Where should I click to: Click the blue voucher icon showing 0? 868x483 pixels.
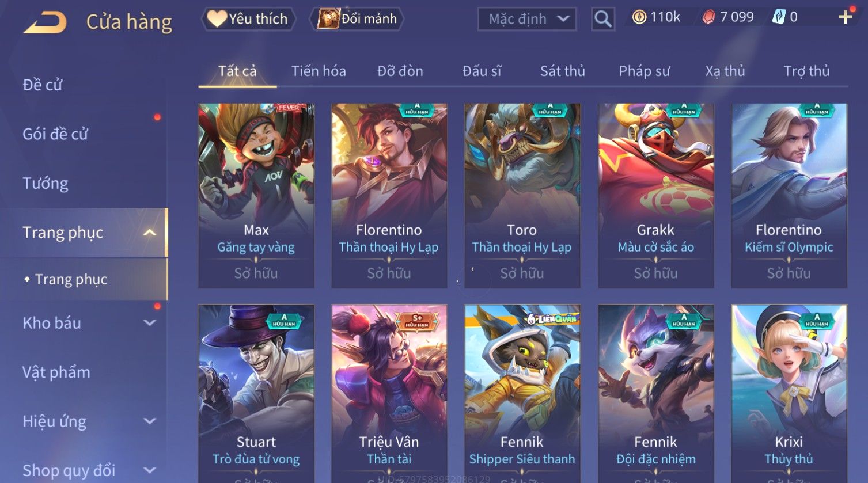779,17
